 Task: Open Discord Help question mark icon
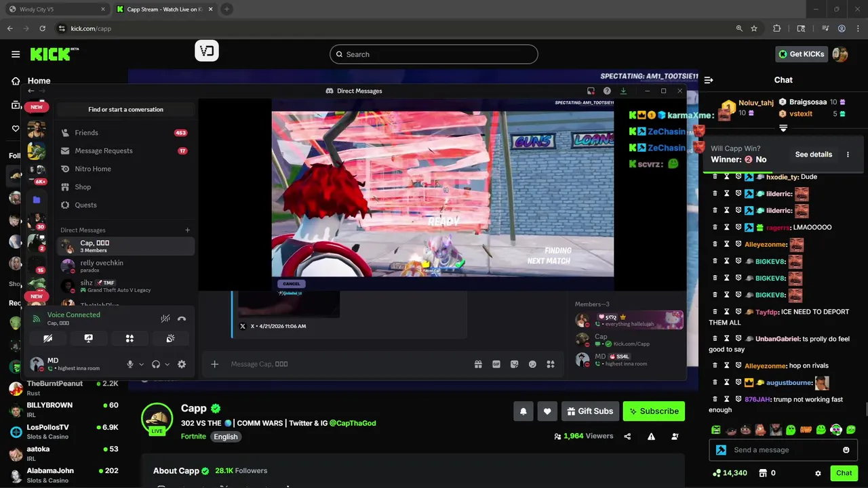point(607,91)
